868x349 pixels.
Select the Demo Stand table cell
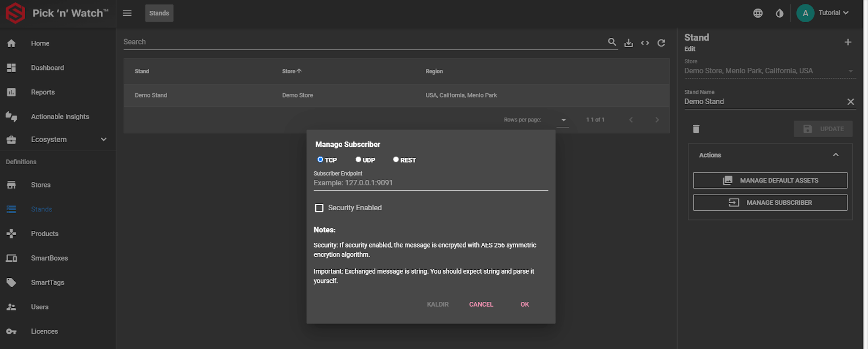(151, 95)
